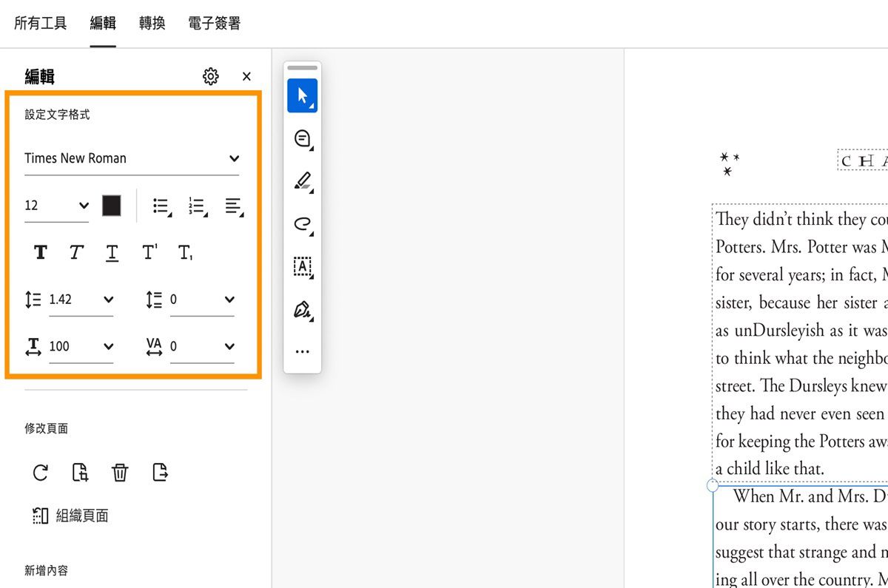Toggle italic text formatting
The height and width of the screenshot is (588, 888).
(76, 253)
